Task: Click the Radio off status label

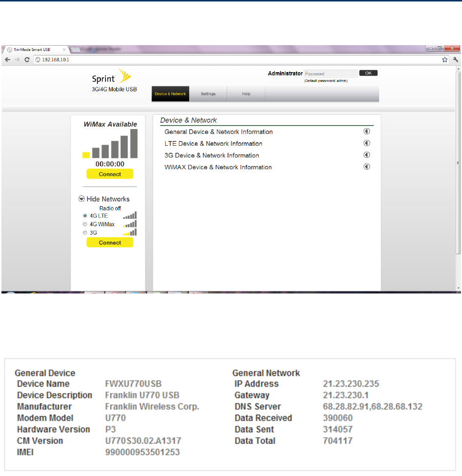Action: pos(110,208)
